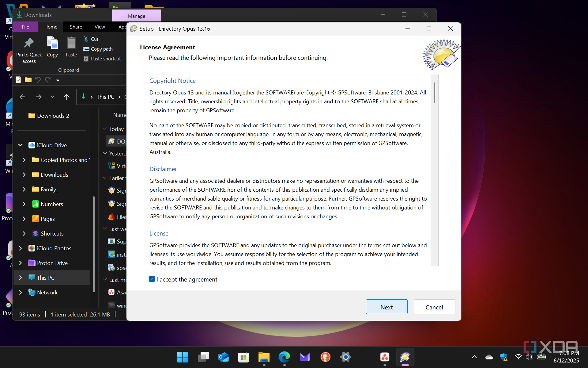Expand the Network tree node

(21, 292)
